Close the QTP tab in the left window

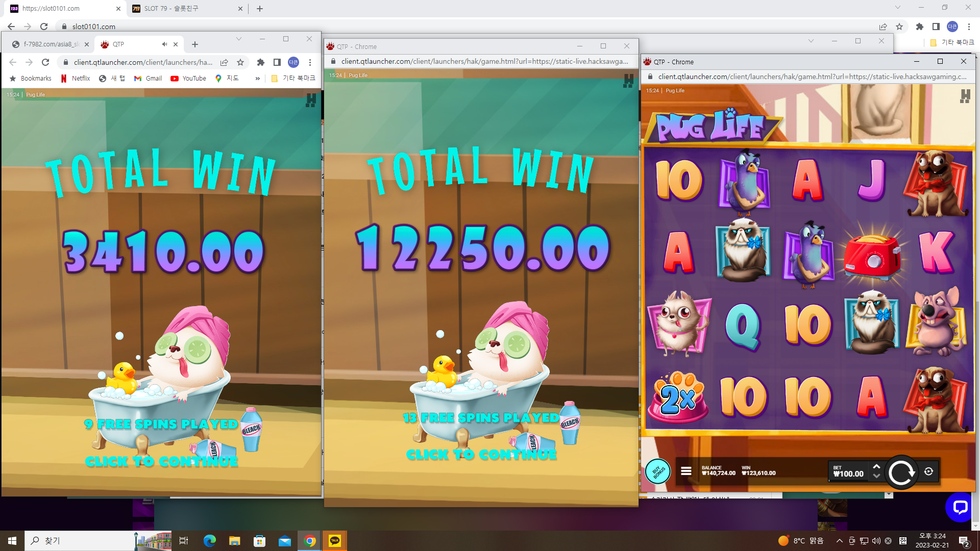point(176,44)
